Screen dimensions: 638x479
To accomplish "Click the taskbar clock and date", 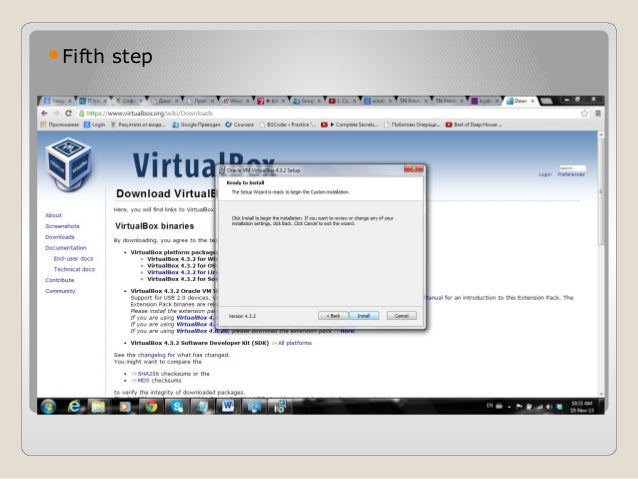I will (582, 407).
